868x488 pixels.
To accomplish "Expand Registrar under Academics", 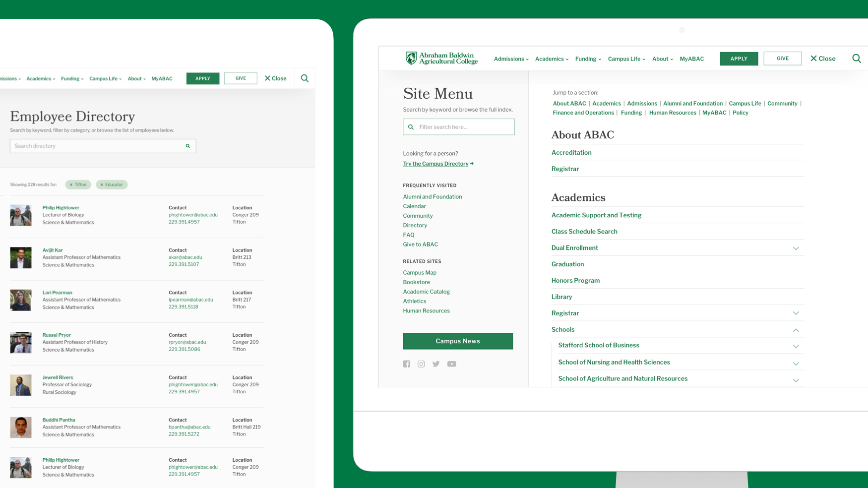I will [x=796, y=313].
